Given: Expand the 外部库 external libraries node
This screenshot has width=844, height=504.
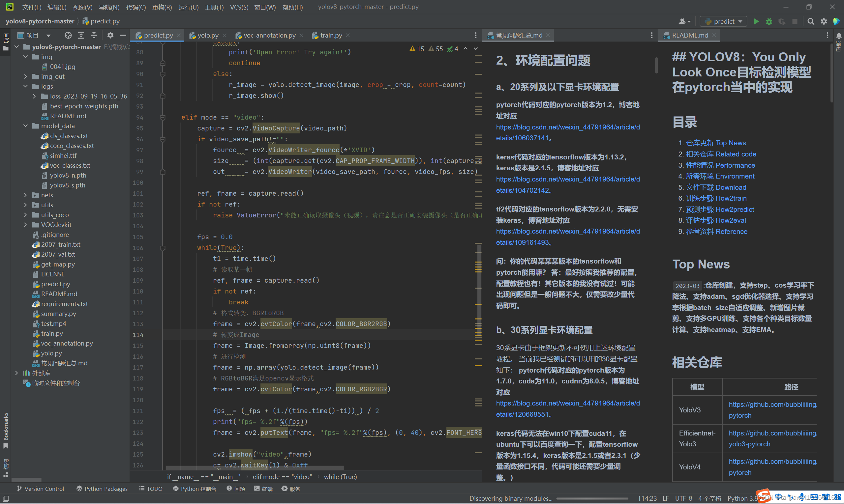Looking at the screenshot, I should [x=17, y=373].
